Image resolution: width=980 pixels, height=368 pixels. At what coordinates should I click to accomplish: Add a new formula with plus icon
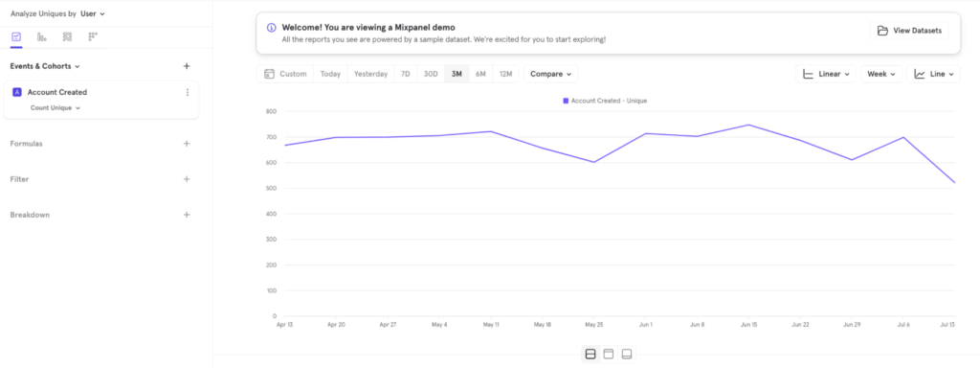(187, 144)
